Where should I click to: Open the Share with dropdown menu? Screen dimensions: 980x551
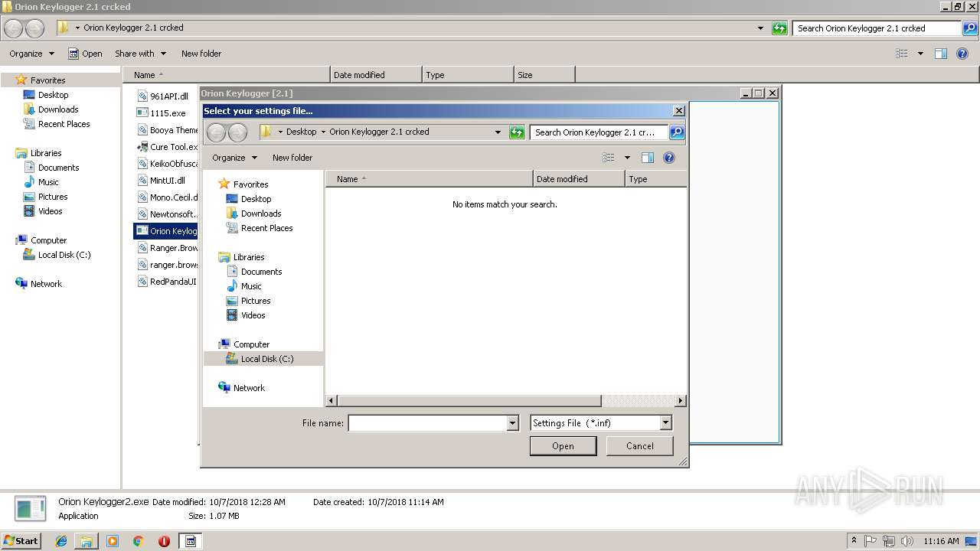tap(140, 54)
